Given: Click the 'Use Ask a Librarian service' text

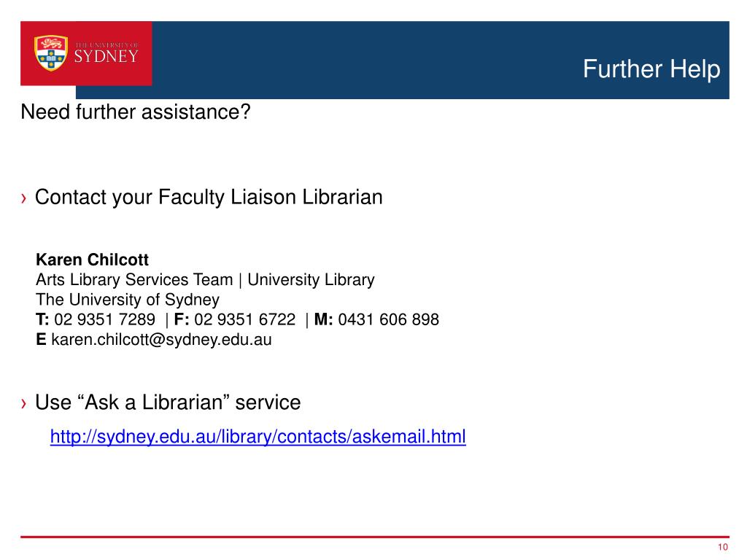Looking at the screenshot, I should tap(168, 402).
